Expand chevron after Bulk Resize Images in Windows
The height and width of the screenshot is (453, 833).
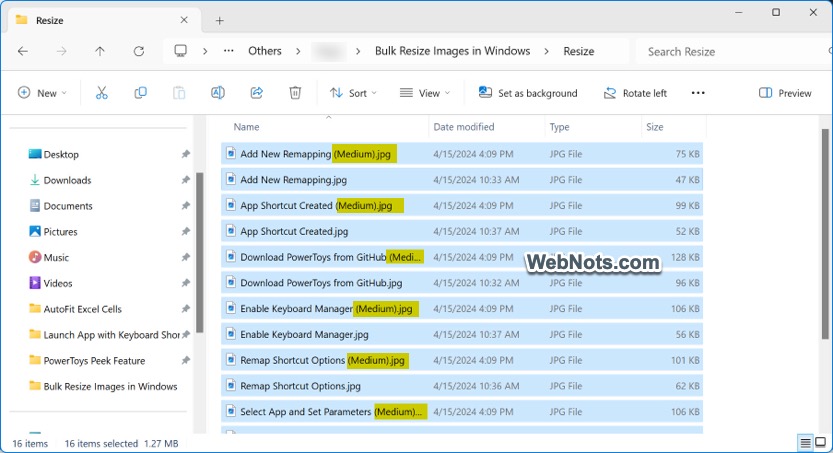click(x=546, y=52)
